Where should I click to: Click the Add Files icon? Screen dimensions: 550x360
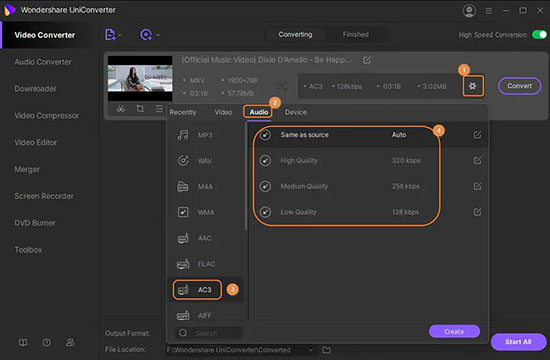tap(110, 35)
